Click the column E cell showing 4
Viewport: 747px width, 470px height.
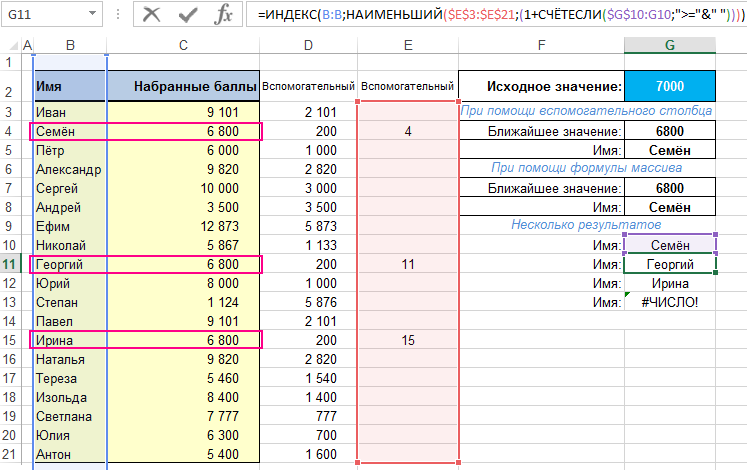[408, 131]
